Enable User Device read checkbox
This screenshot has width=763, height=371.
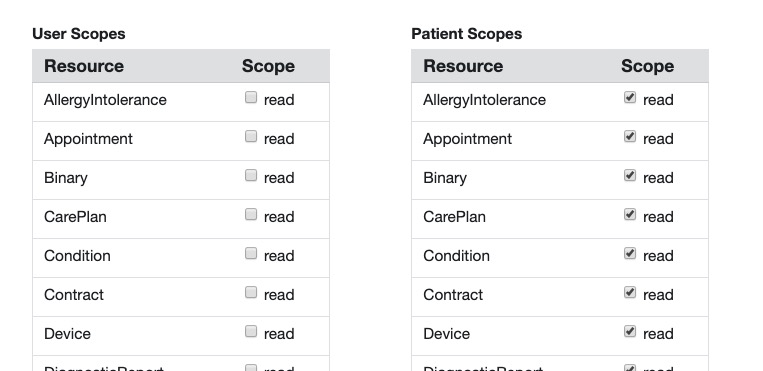tap(251, 331)
